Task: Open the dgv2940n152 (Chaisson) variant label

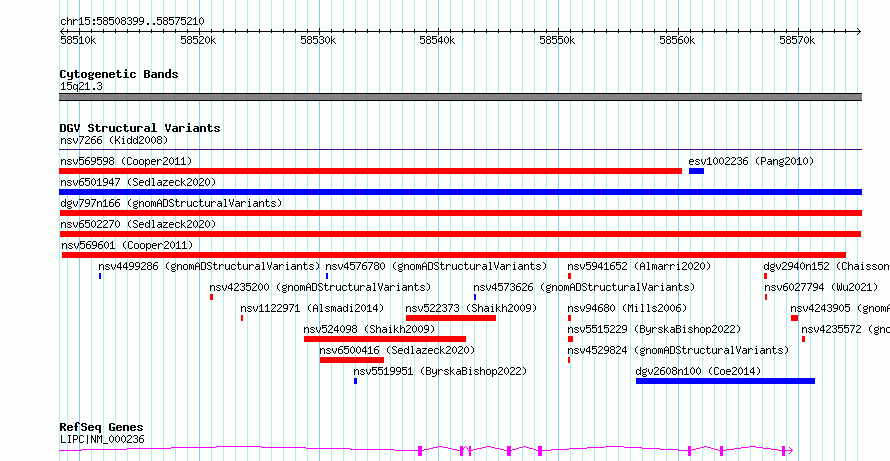Action: (x=826, y=266)
